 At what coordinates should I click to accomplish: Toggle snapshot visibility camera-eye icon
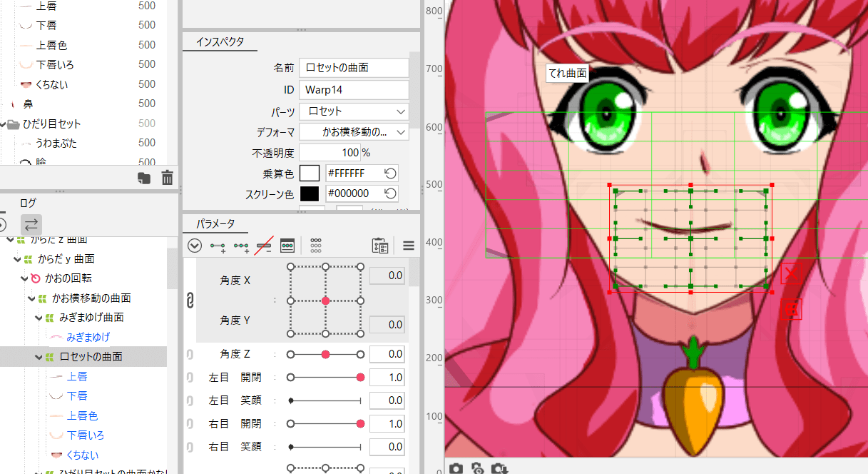pyautogui.click(x=477, y=468)
